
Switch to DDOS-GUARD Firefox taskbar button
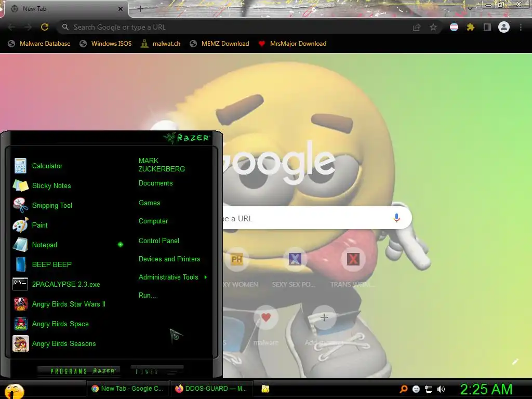[x=211, y=389]
